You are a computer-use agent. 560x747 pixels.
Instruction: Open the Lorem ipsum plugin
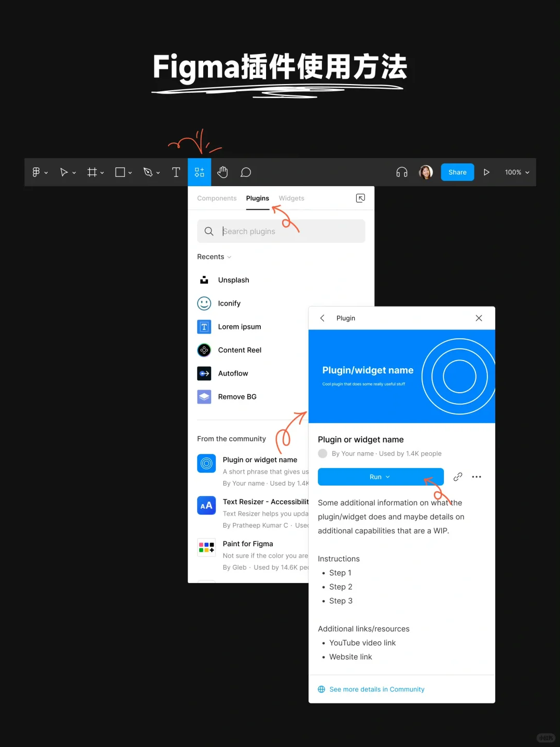tap(240, 327)
